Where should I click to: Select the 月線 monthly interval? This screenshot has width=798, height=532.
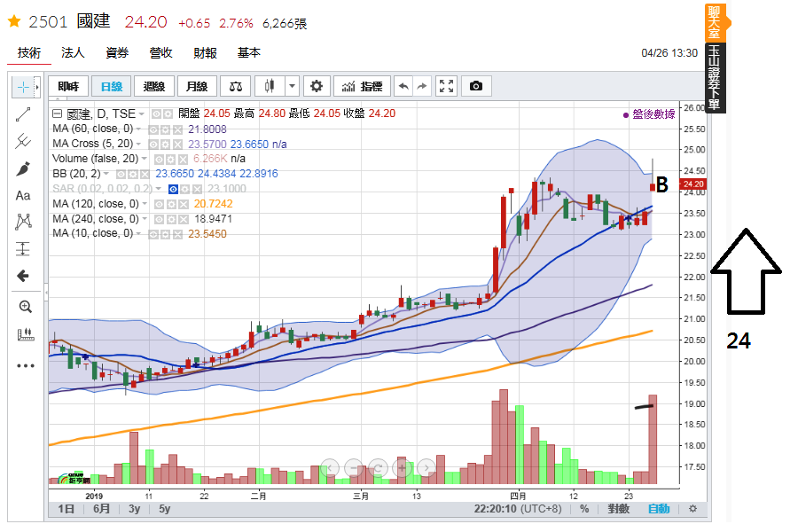[197, 87]
